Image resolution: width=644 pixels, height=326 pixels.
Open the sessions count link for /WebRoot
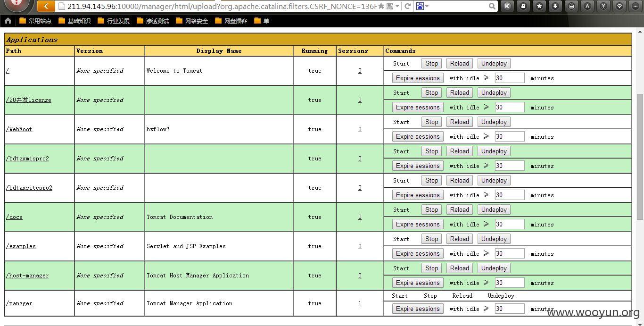360,129
